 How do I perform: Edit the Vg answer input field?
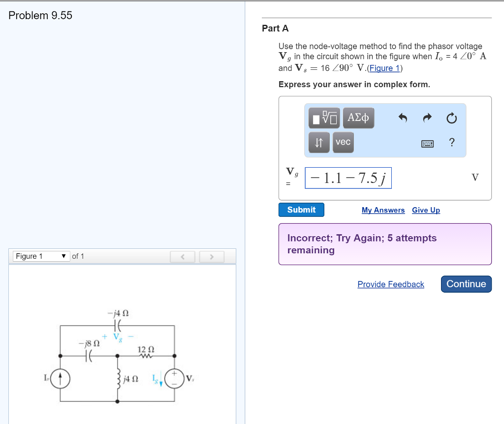(348, 178)
